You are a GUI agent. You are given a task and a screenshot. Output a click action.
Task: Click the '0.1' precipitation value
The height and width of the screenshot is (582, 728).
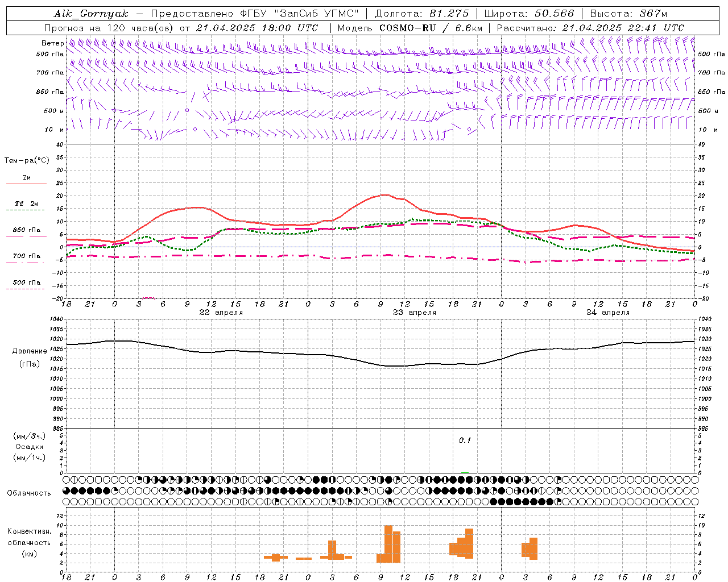point(465,440)
